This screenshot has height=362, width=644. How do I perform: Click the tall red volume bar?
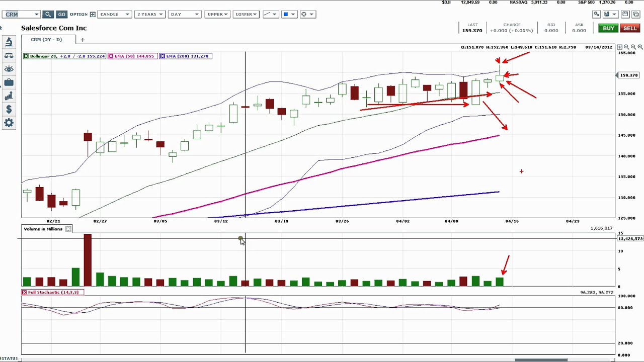click(x=88, y=260)
